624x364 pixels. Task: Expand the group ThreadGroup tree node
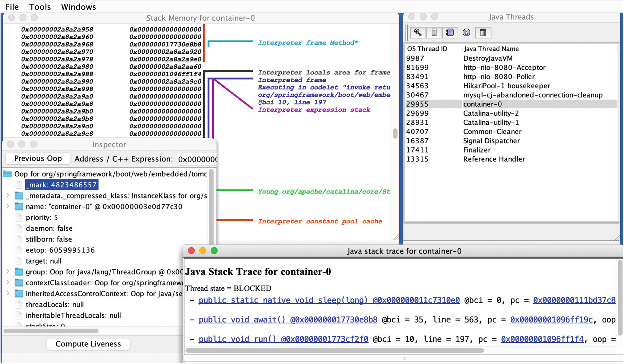pos(8,271)
